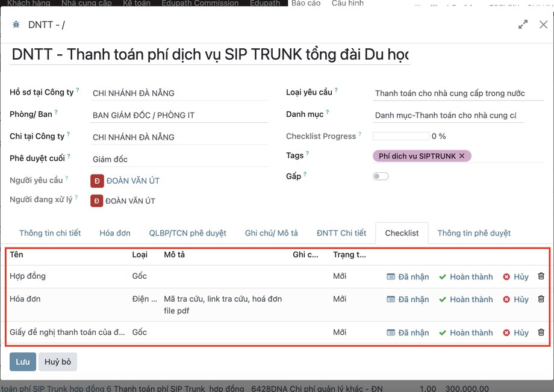
Task: Show help tooltip for Người đang xử lý
Action: [76, 197]
